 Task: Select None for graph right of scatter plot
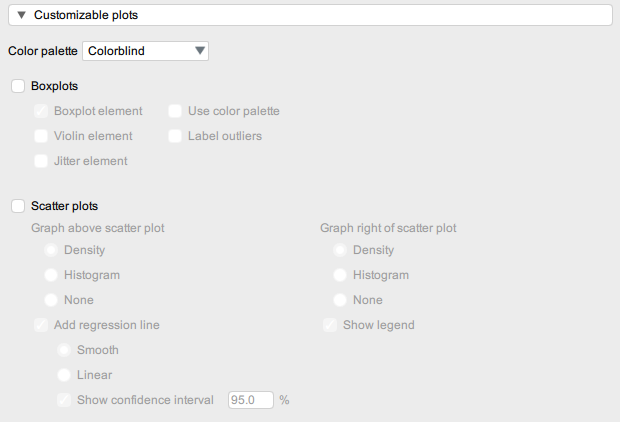[x=340, y=300]
